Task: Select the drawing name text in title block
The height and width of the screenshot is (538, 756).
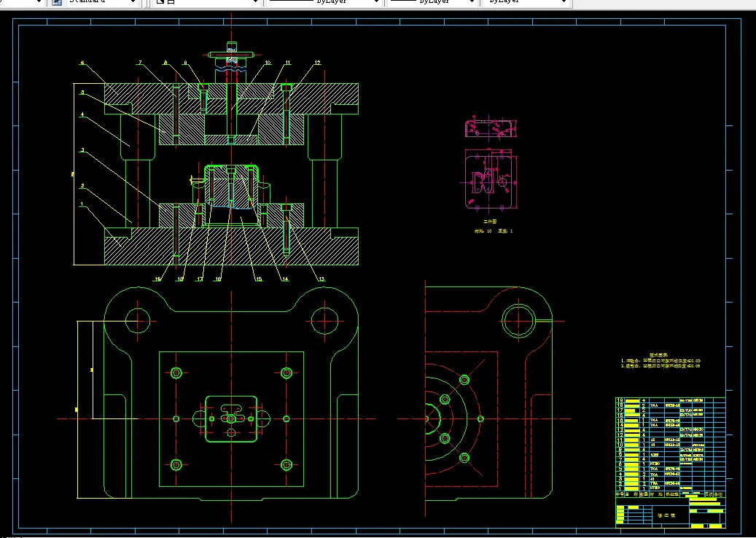Action: pyautogui.click(x=666, y=515)
